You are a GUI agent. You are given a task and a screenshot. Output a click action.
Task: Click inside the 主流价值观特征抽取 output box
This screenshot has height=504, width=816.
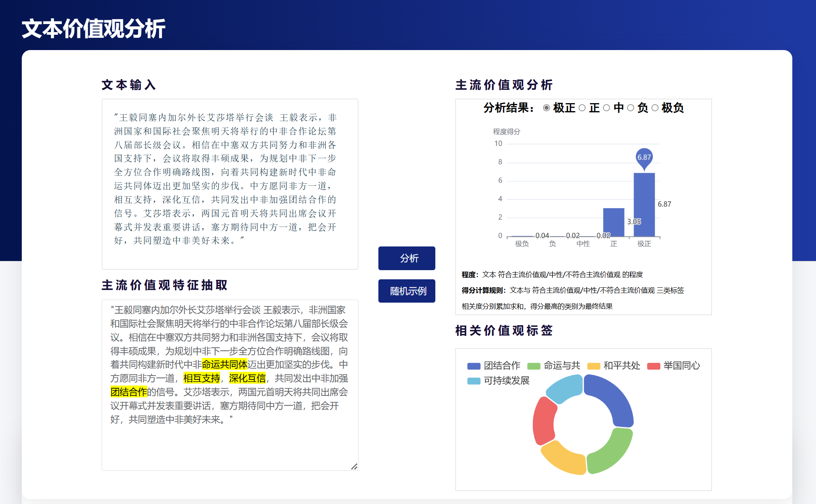tap(230, 385)
